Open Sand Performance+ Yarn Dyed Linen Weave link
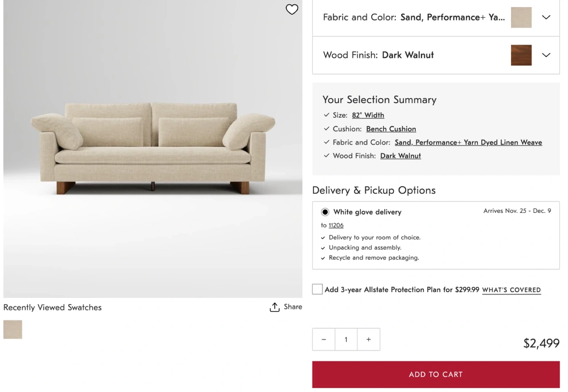568x392 pixels. 468,142
